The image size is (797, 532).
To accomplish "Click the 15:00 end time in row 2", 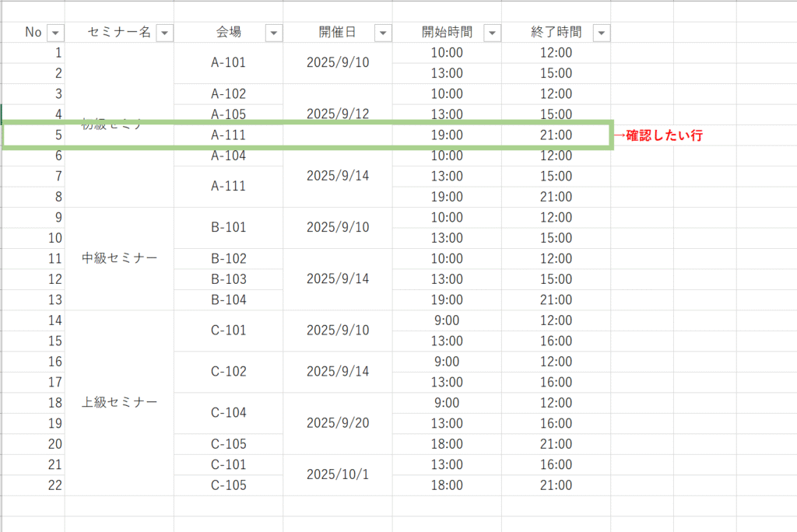I will point(556,73).
